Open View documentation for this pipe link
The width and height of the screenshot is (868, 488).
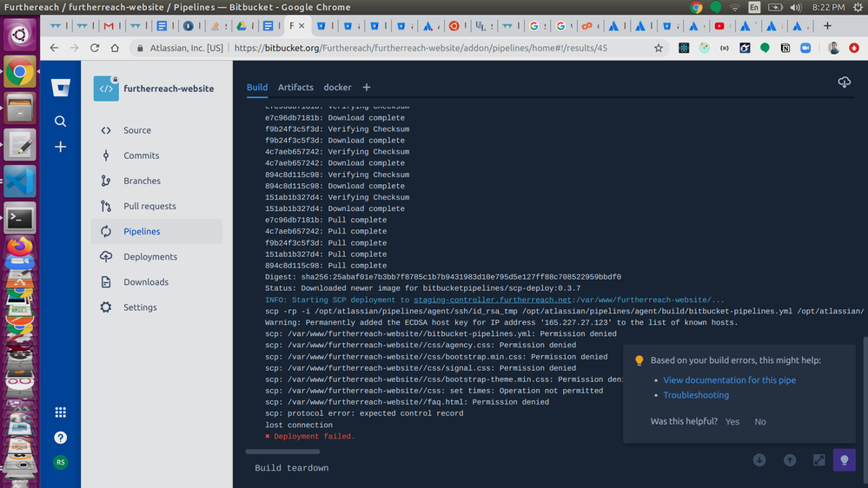pyautogui.click(x=729, y=380)
